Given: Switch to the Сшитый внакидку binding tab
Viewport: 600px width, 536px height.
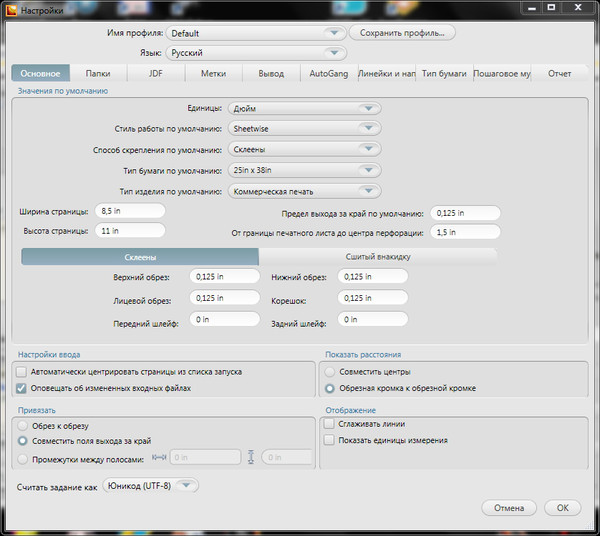Looking at the screenshot, I should [378, 257].
